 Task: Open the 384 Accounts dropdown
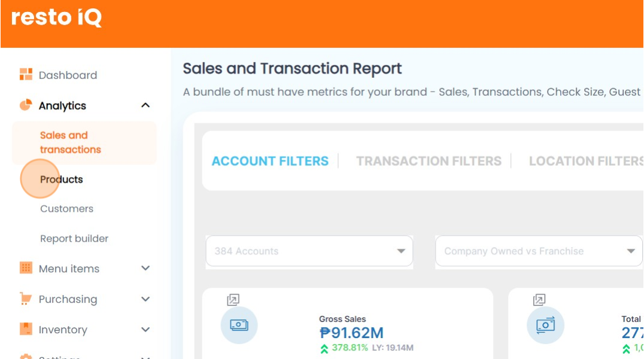click(309, 251)
